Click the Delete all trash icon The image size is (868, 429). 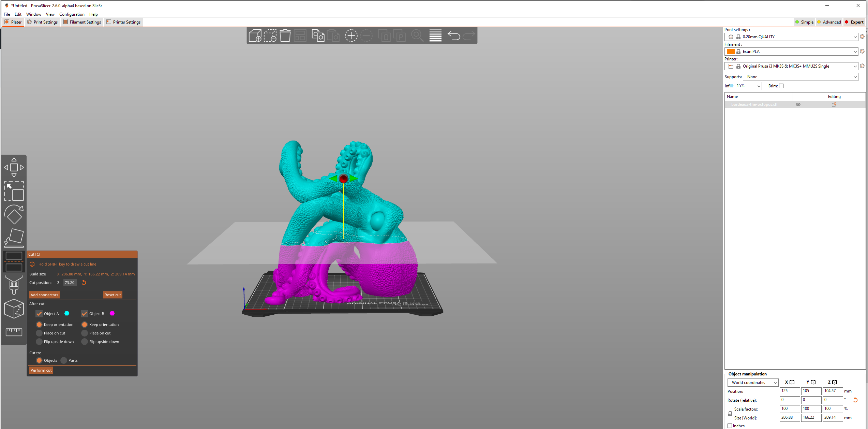(x=285, y=35)
